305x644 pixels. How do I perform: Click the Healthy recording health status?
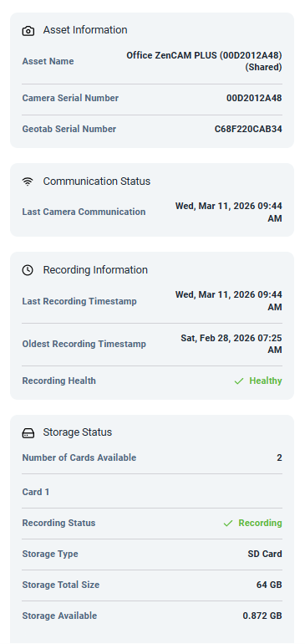coord(266,381)
